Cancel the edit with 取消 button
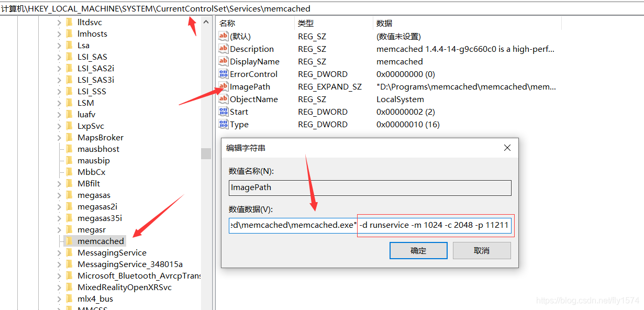 click(x=482, y=250)
